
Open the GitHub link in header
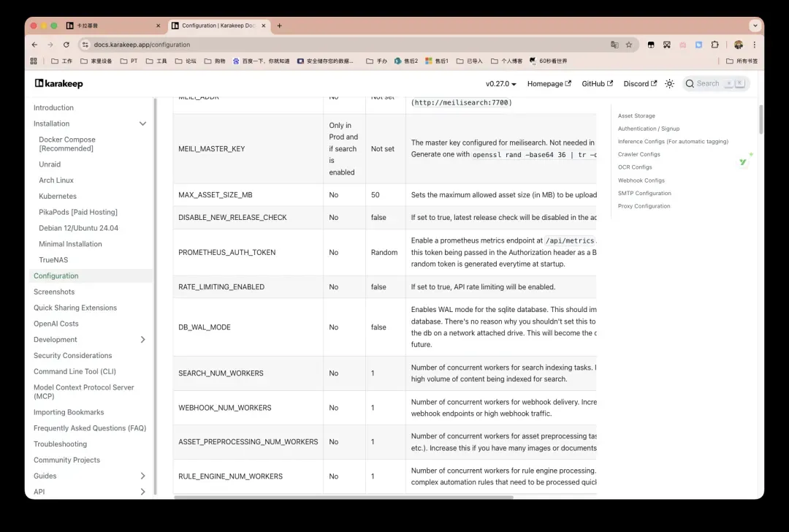pyautogui.click(x=597, y=84)
